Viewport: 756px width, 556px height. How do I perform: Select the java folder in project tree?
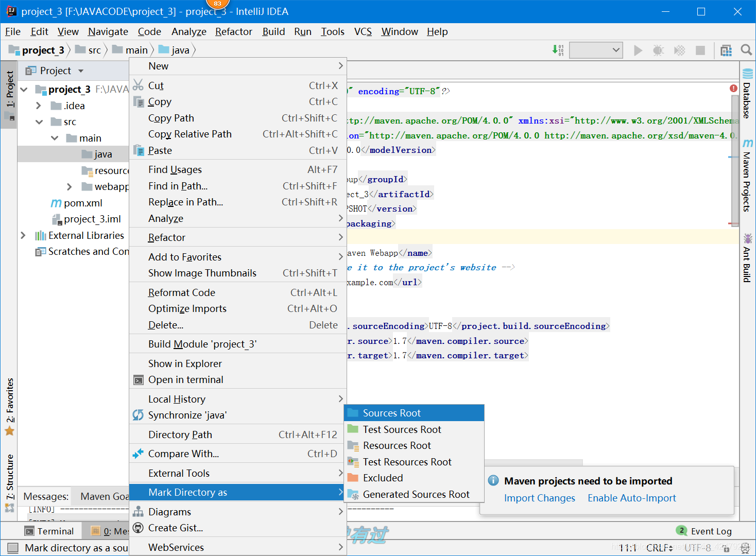(73, 154)
